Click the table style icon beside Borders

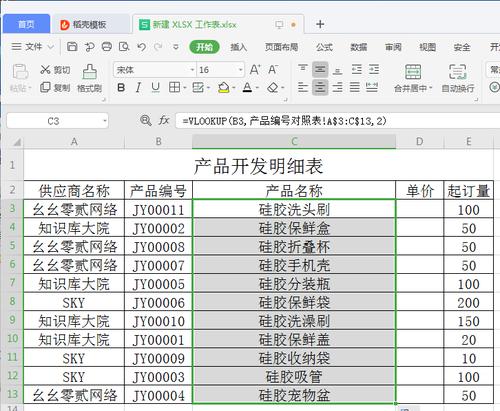[198, 88]
